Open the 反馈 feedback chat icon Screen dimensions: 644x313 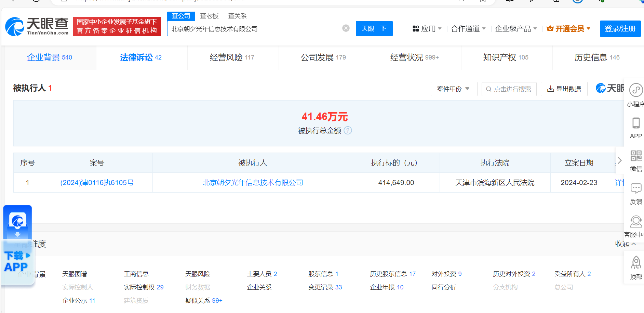coord(636,188)
